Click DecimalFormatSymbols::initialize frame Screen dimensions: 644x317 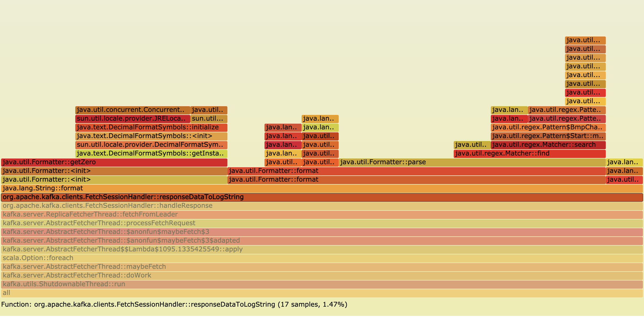point(151,127)
